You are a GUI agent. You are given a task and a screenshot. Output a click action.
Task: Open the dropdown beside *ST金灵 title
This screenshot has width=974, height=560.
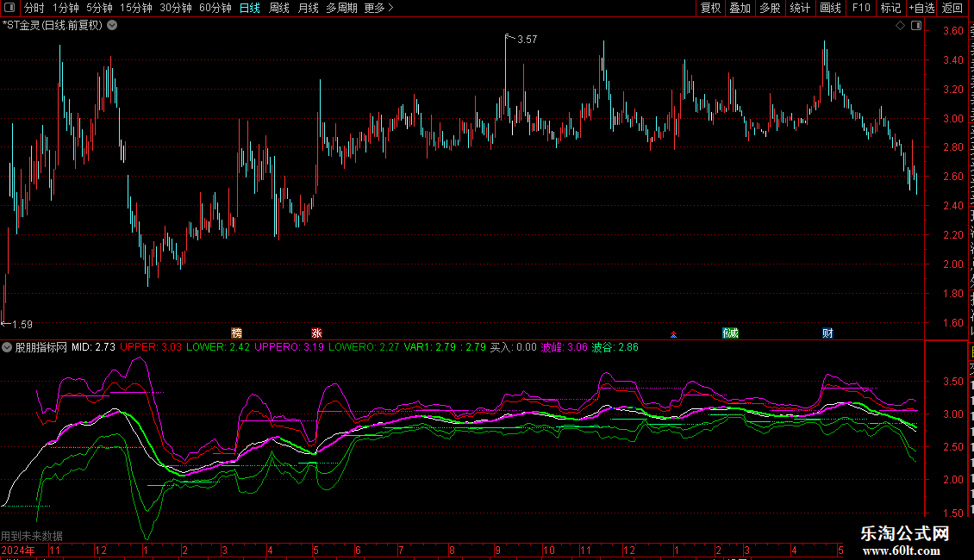coord(112,25)
